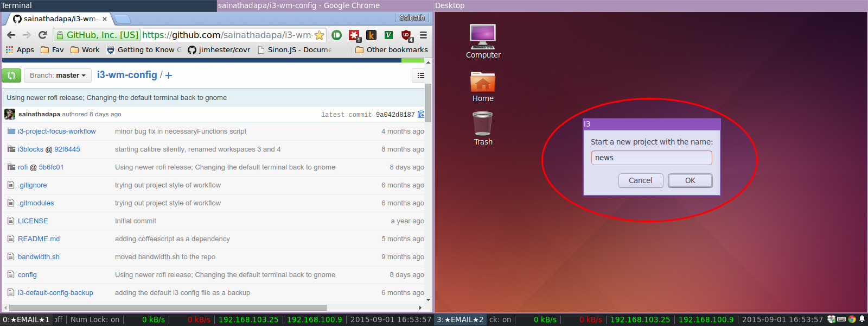This screenshot has width=868, height=326.
Task: Select the sainathadapa/i3-wm GitHub tab
Action: coord(59,19)
